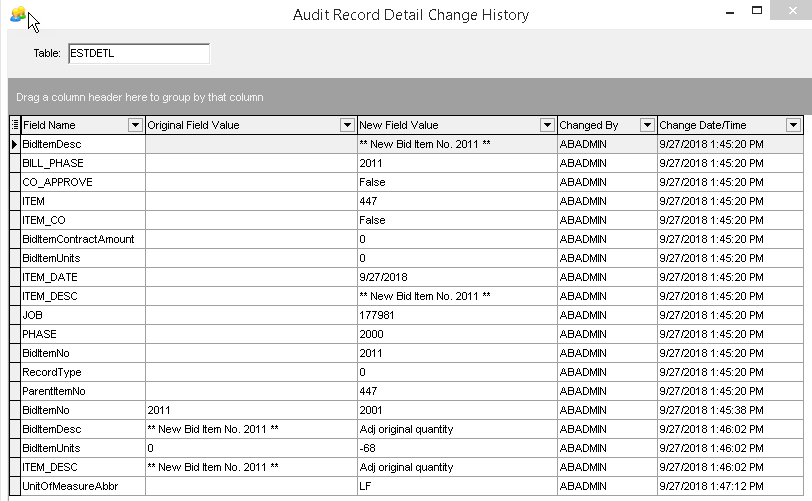The width and height of the screenshot is (812, 501).
Task: Click the CO_APPROVE new value False
Action: [x=457, y=182]
